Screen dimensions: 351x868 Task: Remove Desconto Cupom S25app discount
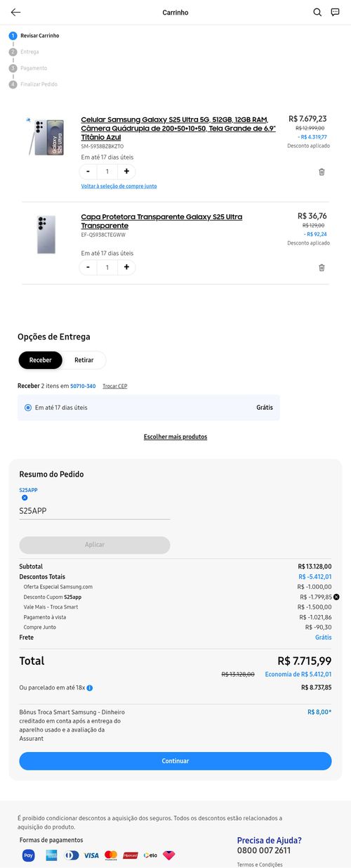tap(336, 597)
